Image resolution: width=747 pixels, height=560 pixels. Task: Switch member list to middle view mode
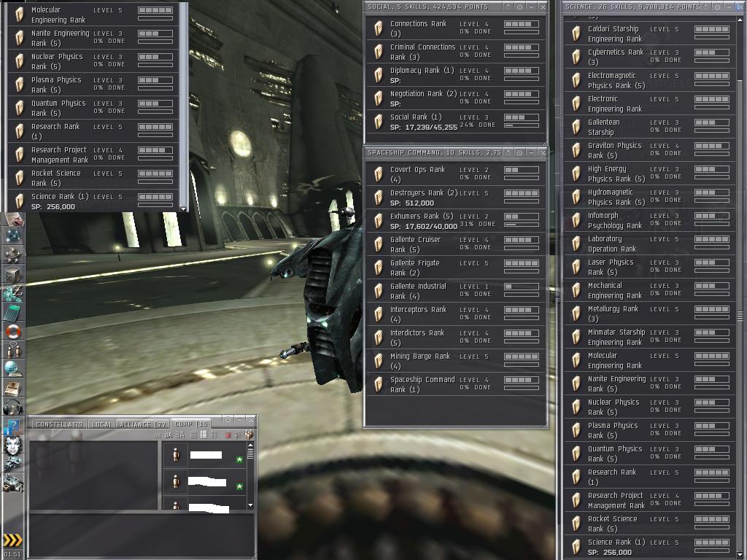coord(204,435)
